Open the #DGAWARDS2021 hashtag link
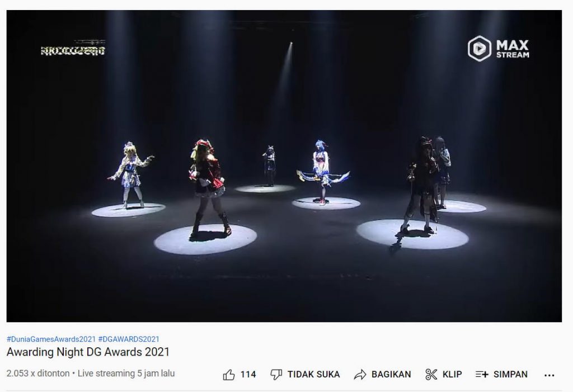573x392 pixels. click(129, 339)
